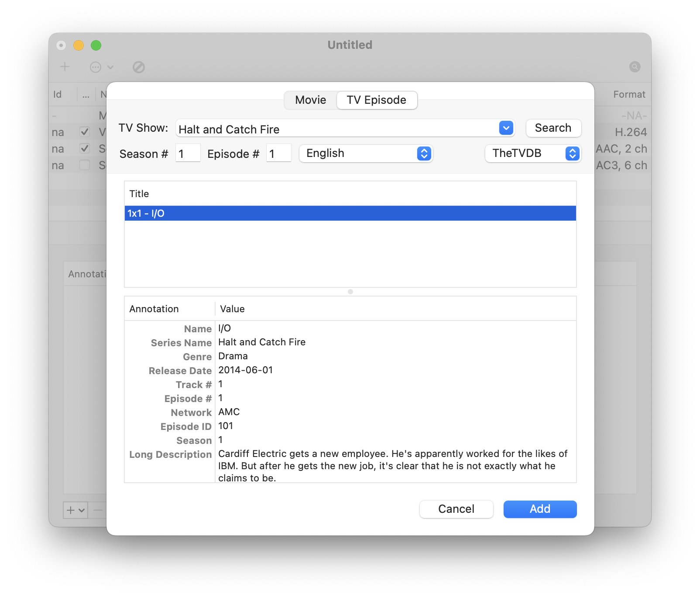
Task: Select the Long Description text
Action: pos(393,466)
